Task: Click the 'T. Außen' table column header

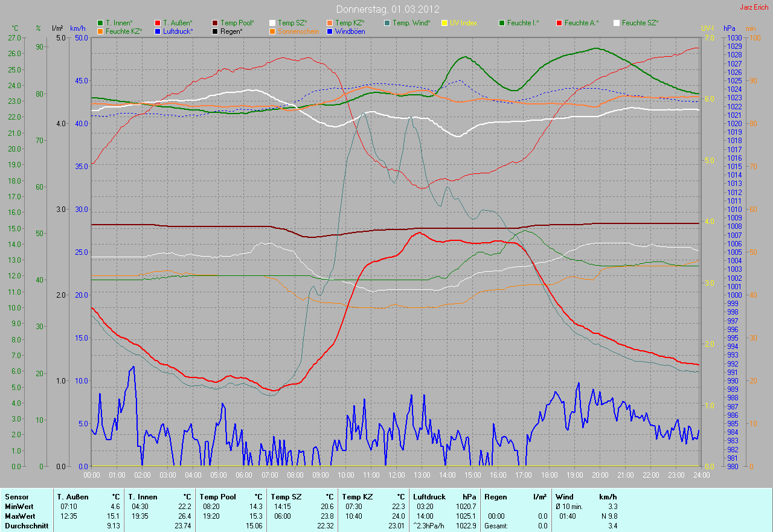Action: click(74, 497)
